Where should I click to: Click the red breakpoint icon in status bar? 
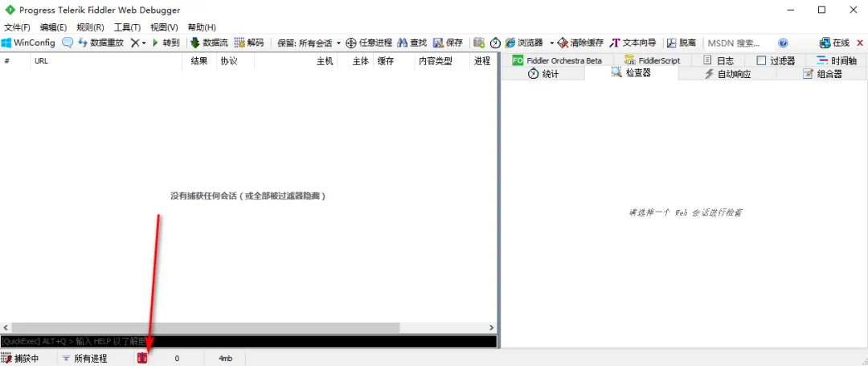(142, 358)
